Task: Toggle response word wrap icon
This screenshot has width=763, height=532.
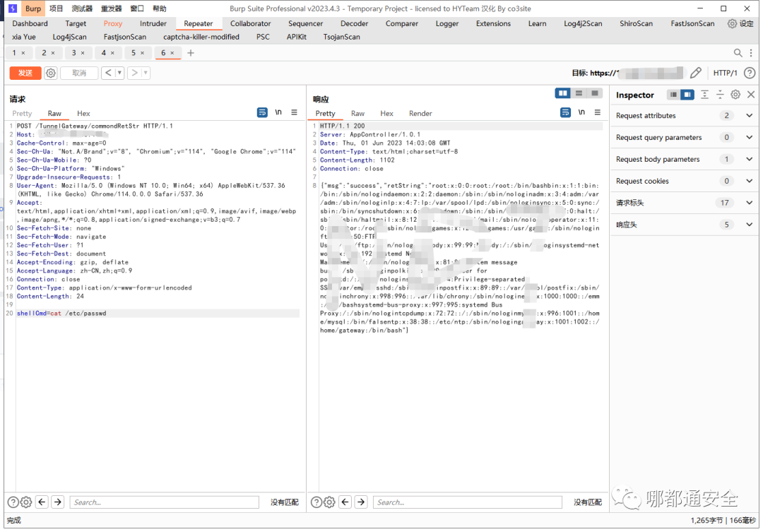Action: (x=565, y=112)
